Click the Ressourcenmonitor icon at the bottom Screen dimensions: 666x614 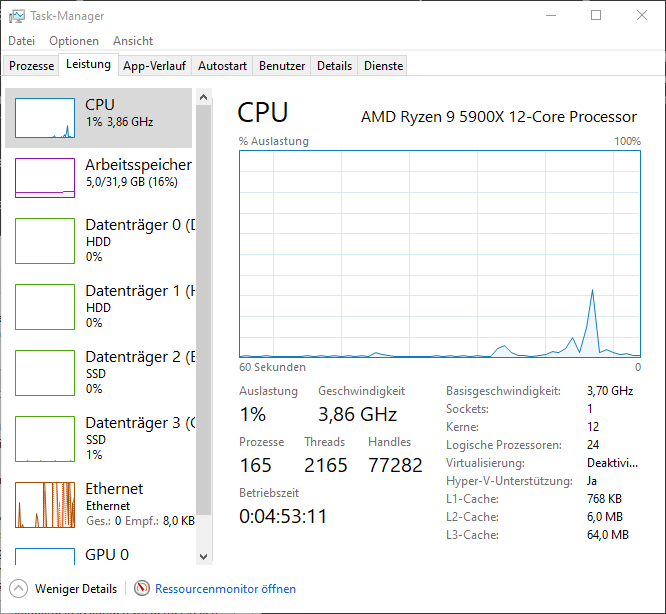(x=142, y=589)
